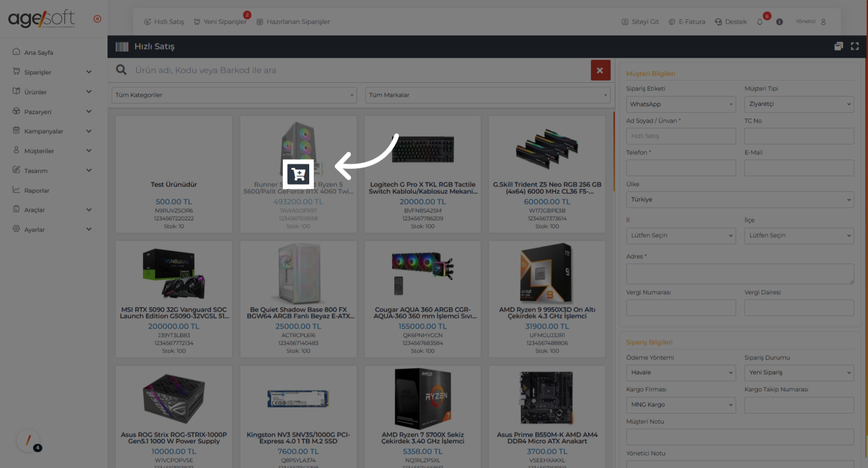The height and width of the screenshot is (468, 868).
Task: Click the E-Mail input field
Action: (x=799, y=168)
